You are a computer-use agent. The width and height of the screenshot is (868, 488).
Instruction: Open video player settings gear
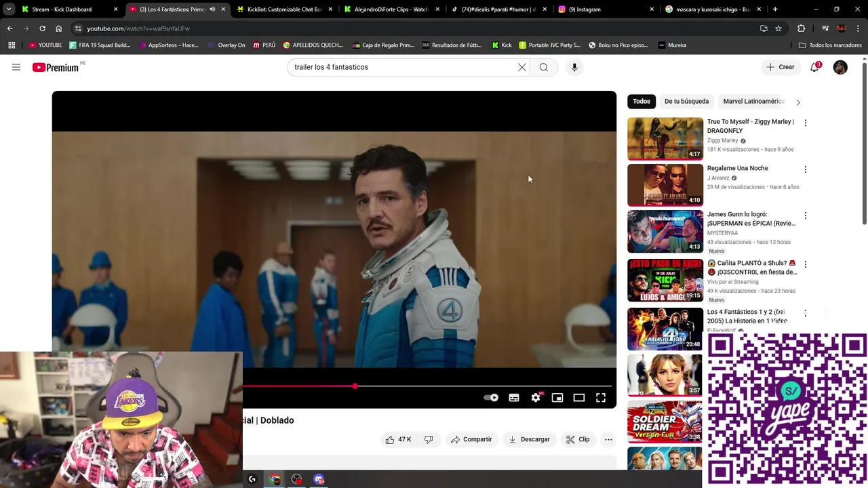coord(536,398)
